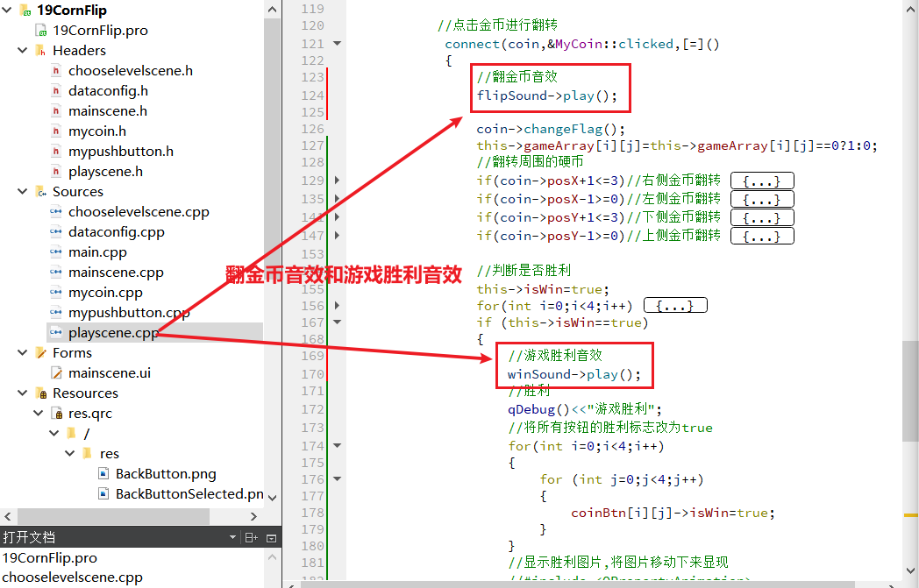This screenshot has width=919, height=588.
Task: Click the BackButton.png image icon
Action: (103, 474)
